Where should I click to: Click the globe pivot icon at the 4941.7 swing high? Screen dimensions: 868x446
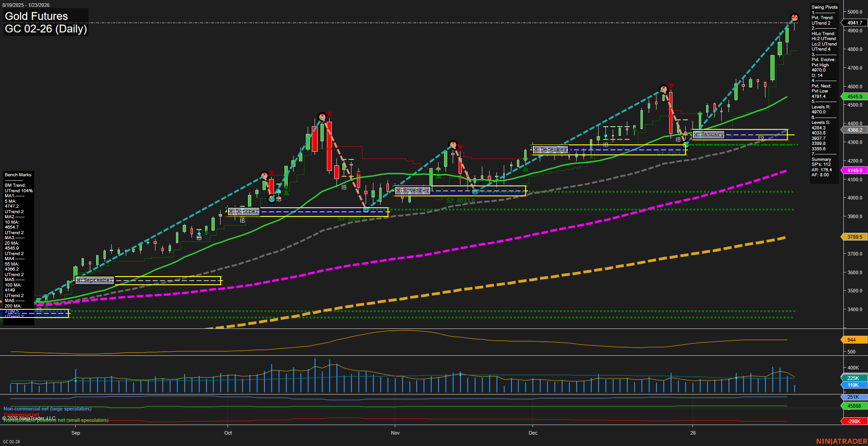pyautogui.click(x=794, y=18)
